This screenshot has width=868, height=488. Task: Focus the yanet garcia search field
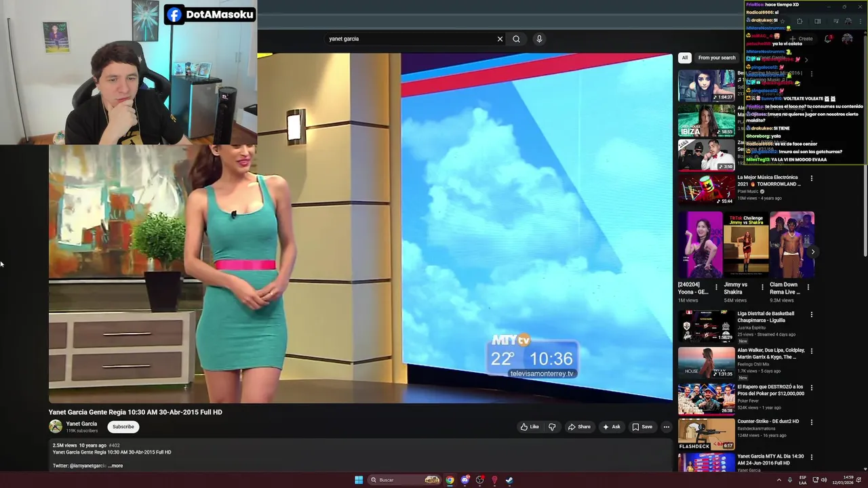coord(410,39)
